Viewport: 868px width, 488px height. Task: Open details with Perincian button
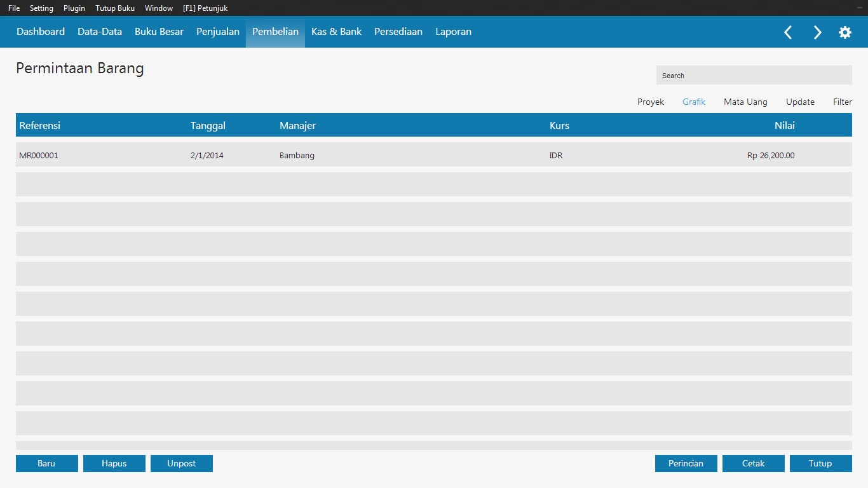tap(686, 463)
